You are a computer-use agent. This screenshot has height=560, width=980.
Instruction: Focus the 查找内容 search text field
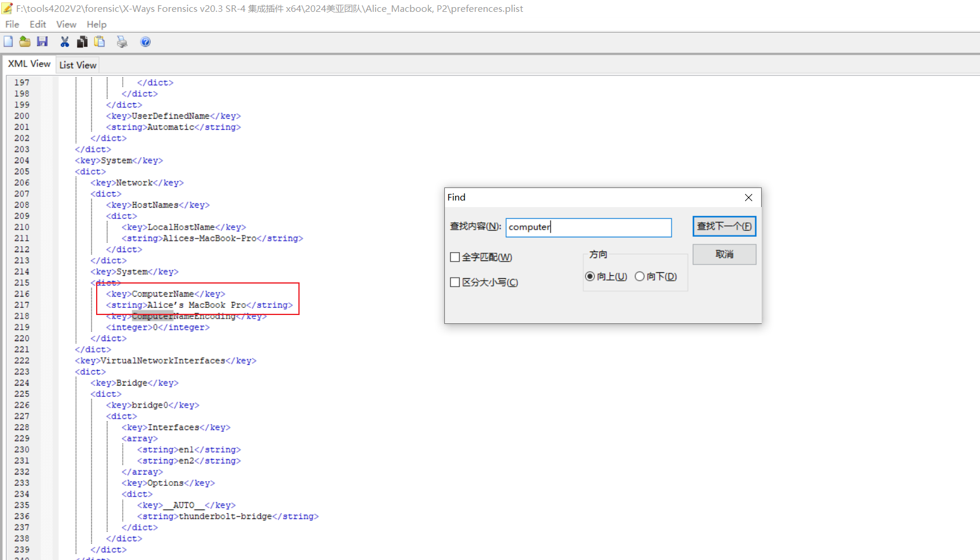coord(588,227)
